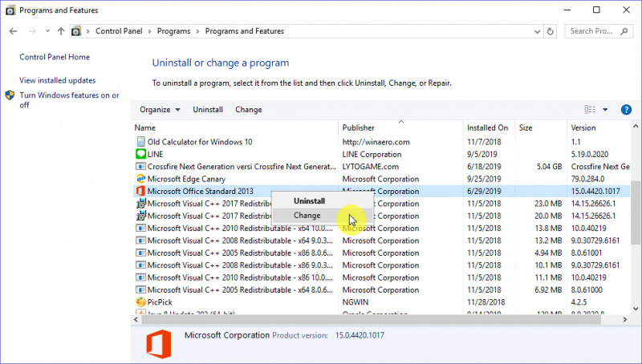642x364 pixels.
Task: Select the PicPick program name
Action: (x=160, y=301)
